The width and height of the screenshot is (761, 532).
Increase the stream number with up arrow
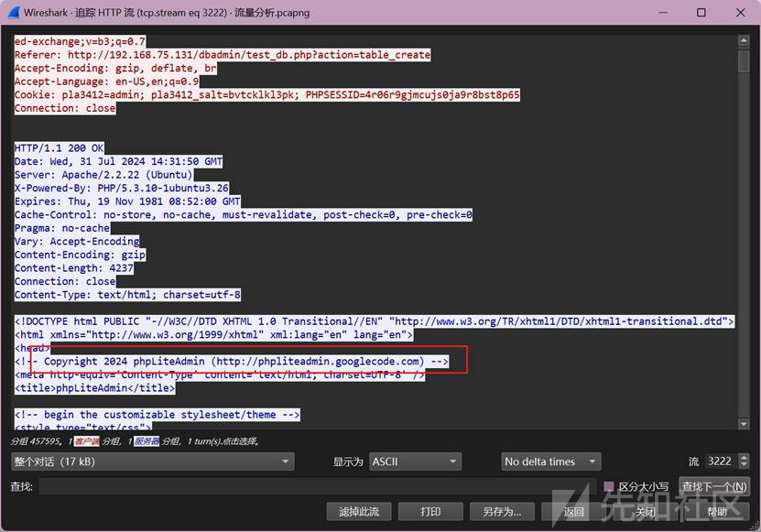point(744,457)
